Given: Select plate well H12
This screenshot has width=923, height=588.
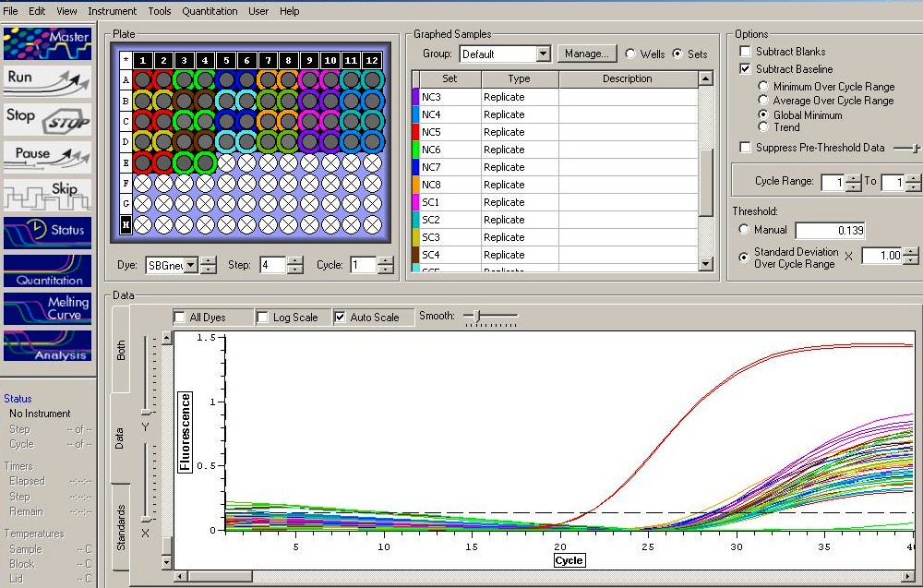Looking at the screenshot, I should pos(372,224).
